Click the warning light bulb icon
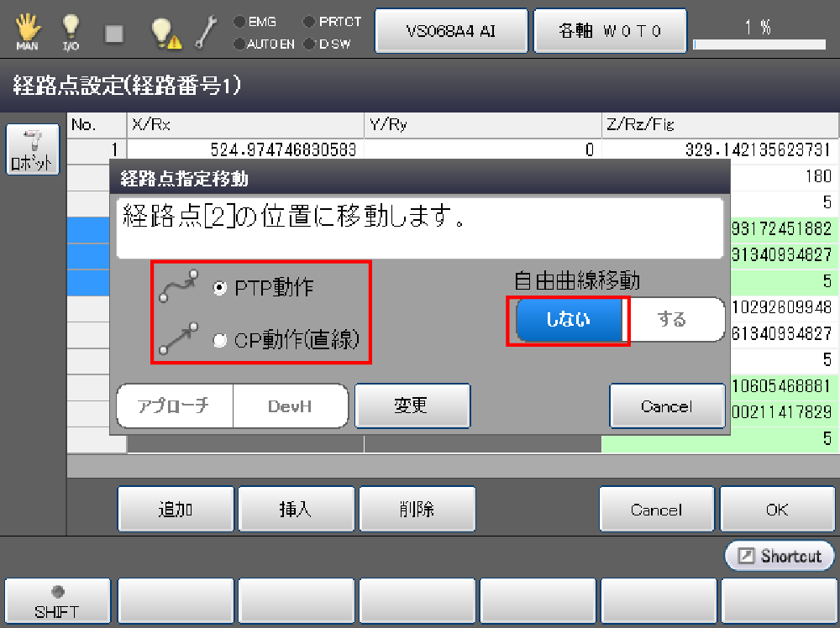This screenshot has height=628, width=840. (164, 32)
